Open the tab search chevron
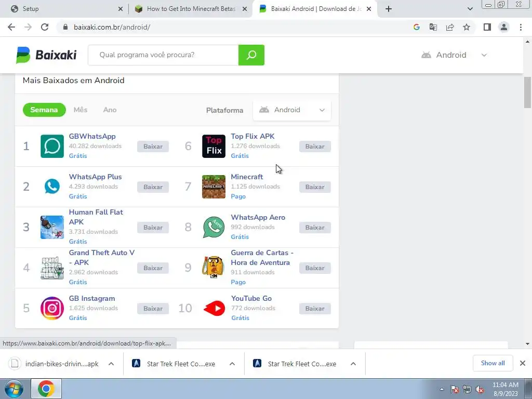Viewport: 532px width, 399px height. tap(470, 9)
